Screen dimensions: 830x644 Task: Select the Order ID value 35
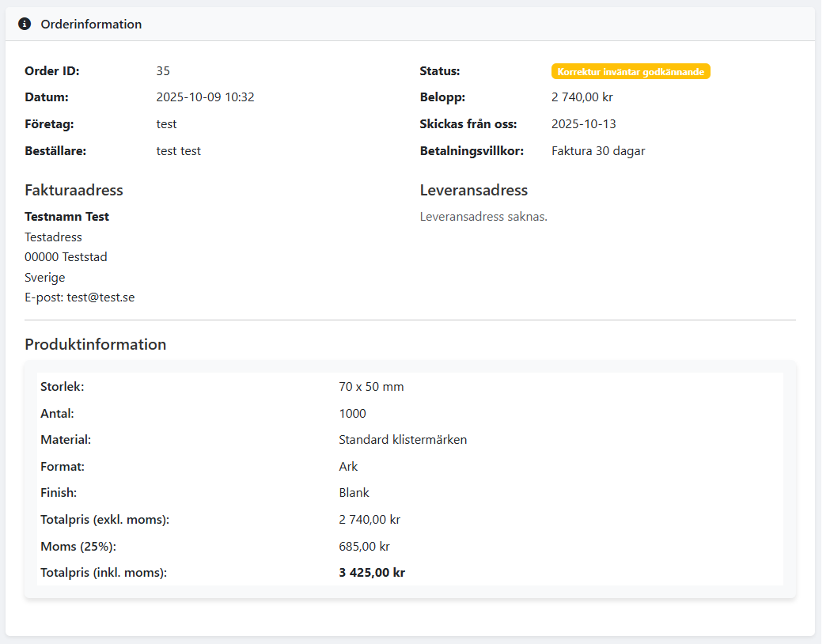click(x=163, y=71)
